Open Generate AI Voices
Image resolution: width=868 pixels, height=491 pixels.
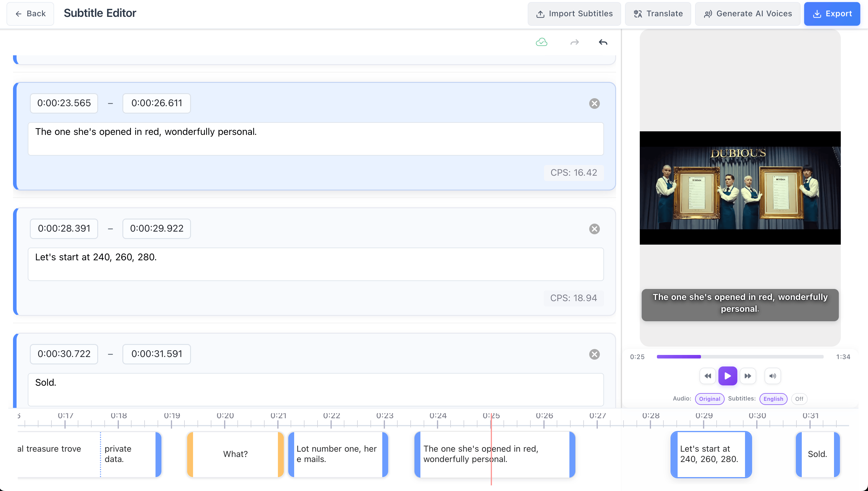(748, 14)
